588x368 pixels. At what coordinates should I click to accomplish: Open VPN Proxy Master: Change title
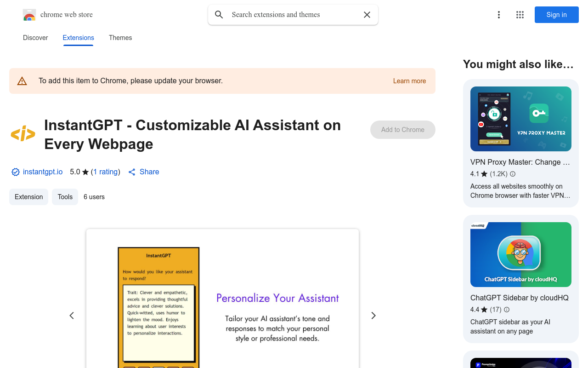click(520, 162)
